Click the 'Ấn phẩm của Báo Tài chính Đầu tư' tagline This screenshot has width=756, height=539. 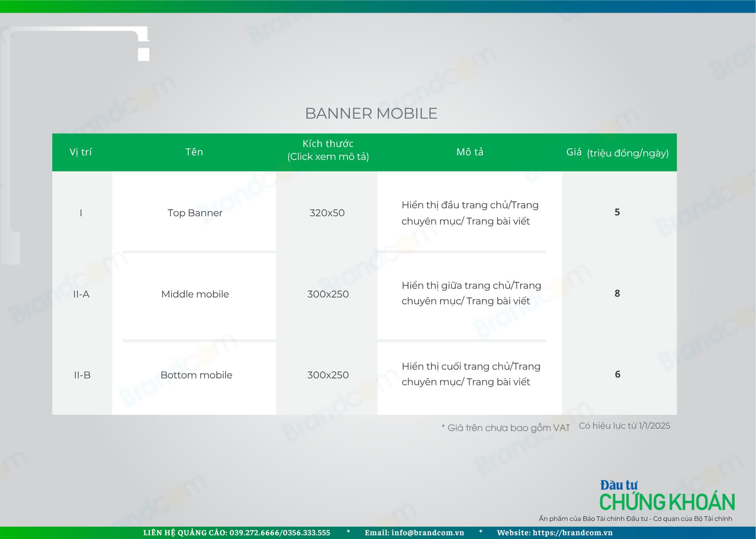(x=635, y=519)
